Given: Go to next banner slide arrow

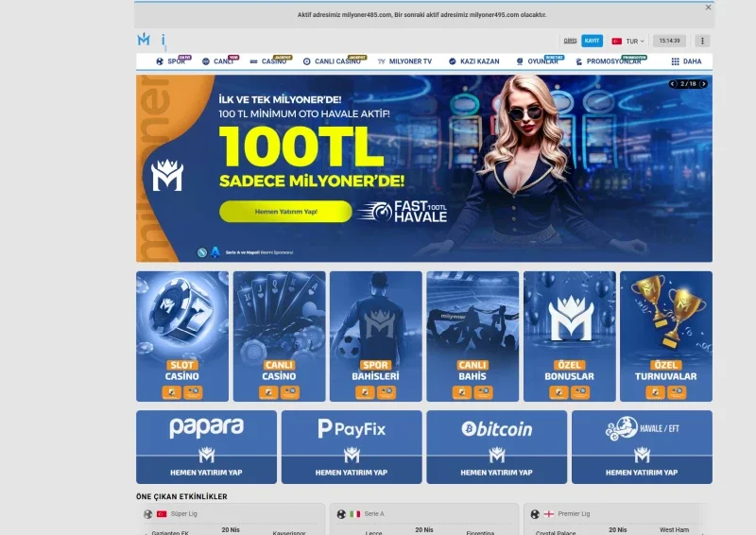Looking at the screenshot, I should pos(704,84).
